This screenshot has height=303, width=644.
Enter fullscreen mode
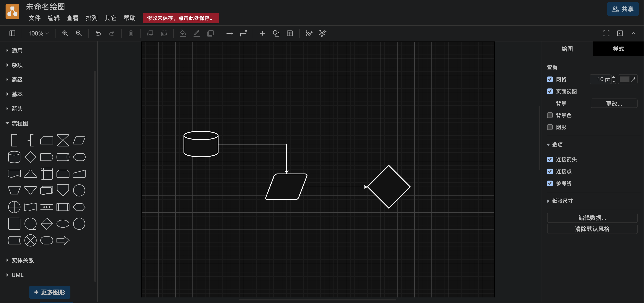tap(606, 33)
